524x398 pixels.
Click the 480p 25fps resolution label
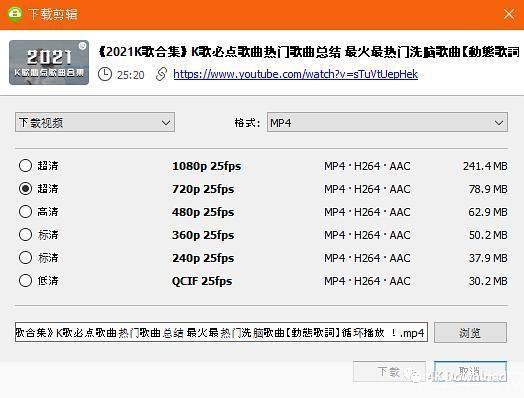tap(203, 212)
